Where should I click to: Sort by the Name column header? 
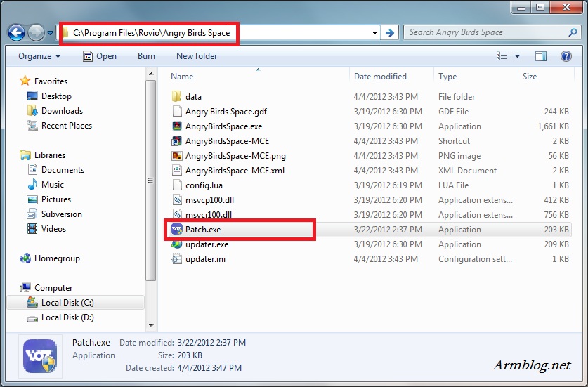(x=182, y=77)
